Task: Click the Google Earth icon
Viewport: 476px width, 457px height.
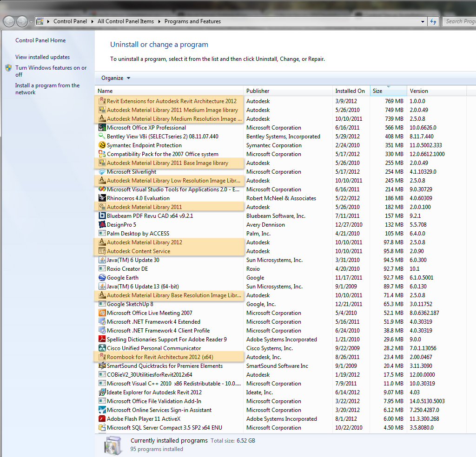Action: 102,277
